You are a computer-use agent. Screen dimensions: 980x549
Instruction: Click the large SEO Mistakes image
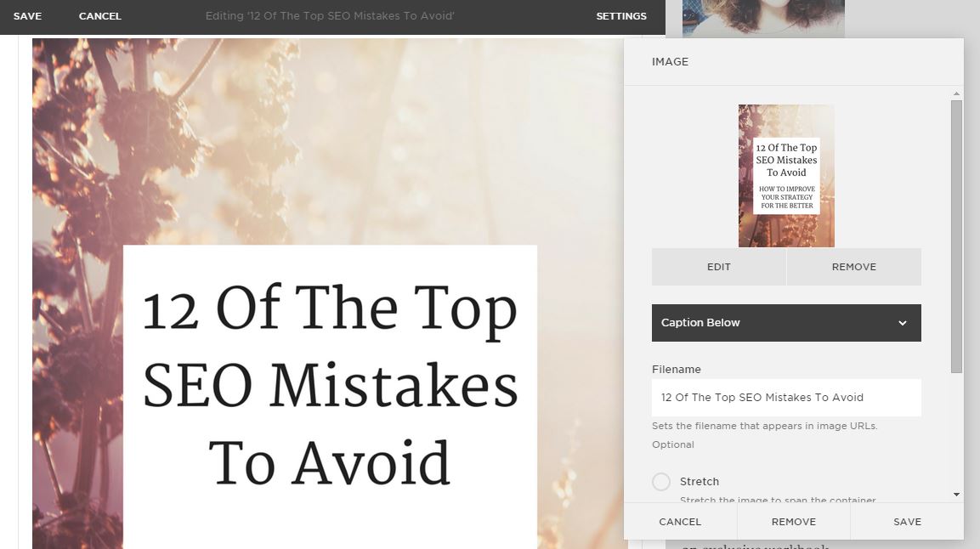(328, 293)
